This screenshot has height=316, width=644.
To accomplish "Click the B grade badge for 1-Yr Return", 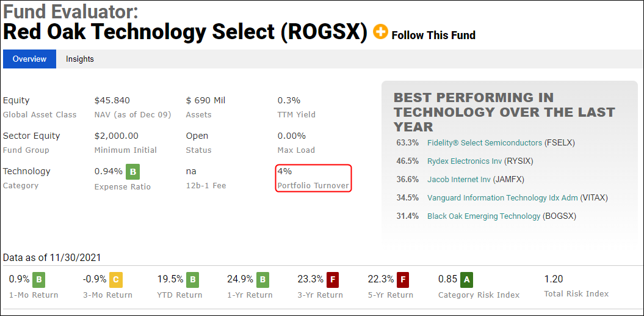I will [262, 280].
